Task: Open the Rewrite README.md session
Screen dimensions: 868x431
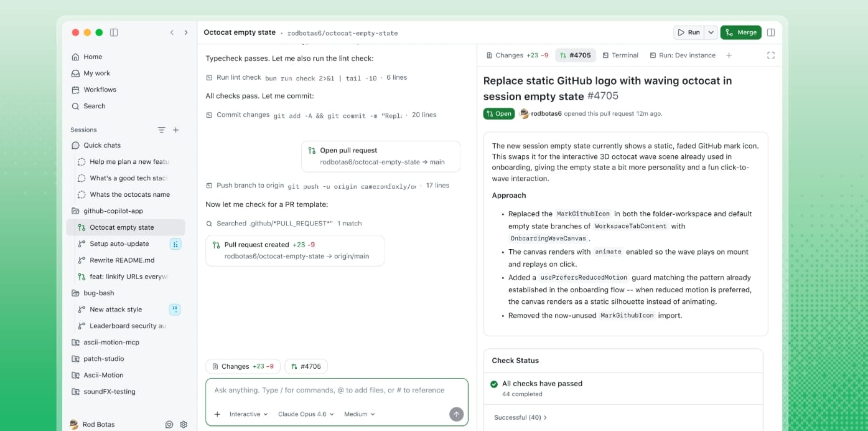Action: coord(122,260)
